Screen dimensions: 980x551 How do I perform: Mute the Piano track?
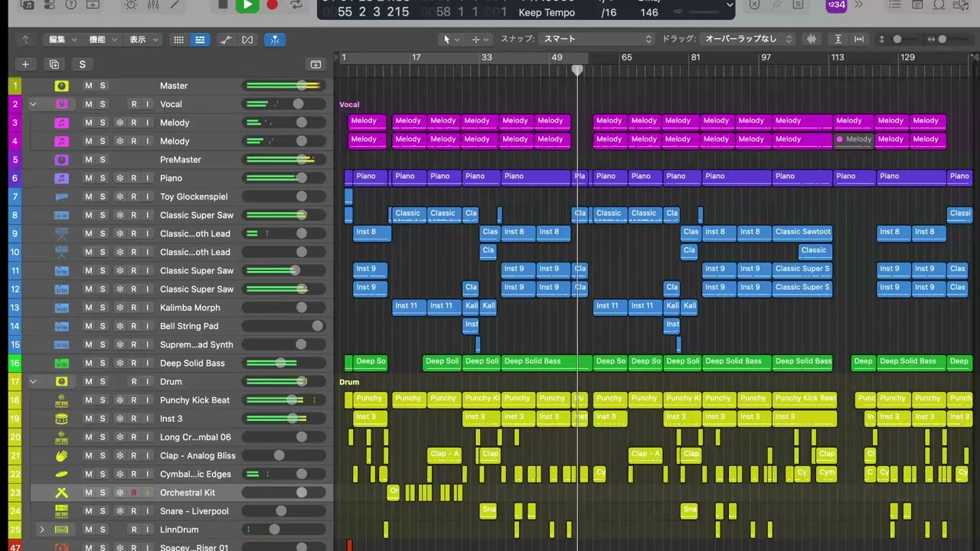coord(88,178)
